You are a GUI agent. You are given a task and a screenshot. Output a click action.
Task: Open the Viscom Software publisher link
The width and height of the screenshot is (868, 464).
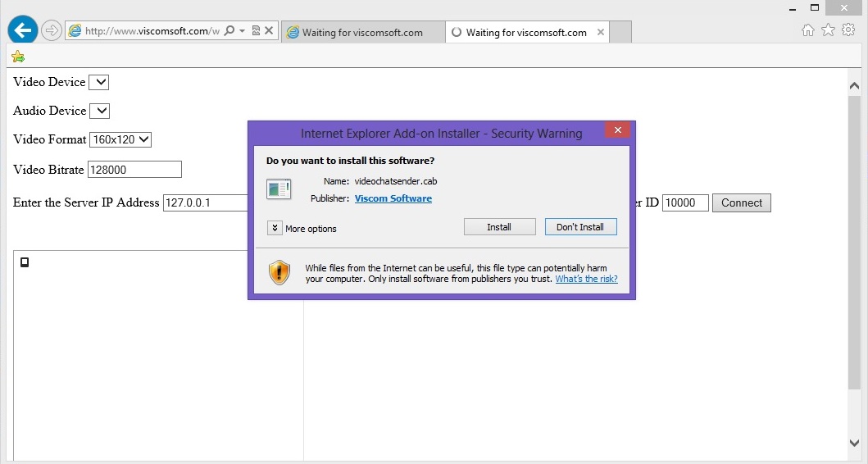(x=393, y=198)
